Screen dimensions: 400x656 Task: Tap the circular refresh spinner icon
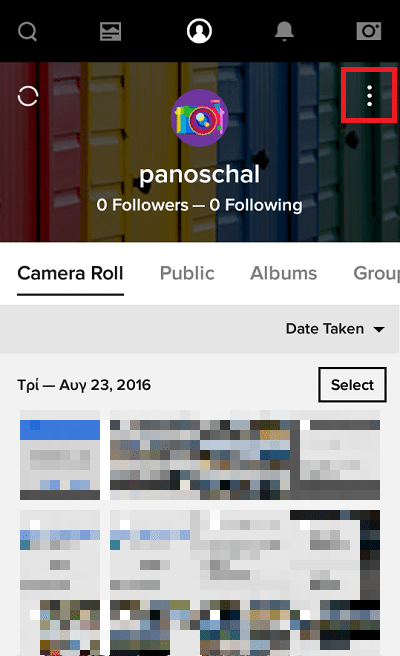tap(28, 96)
